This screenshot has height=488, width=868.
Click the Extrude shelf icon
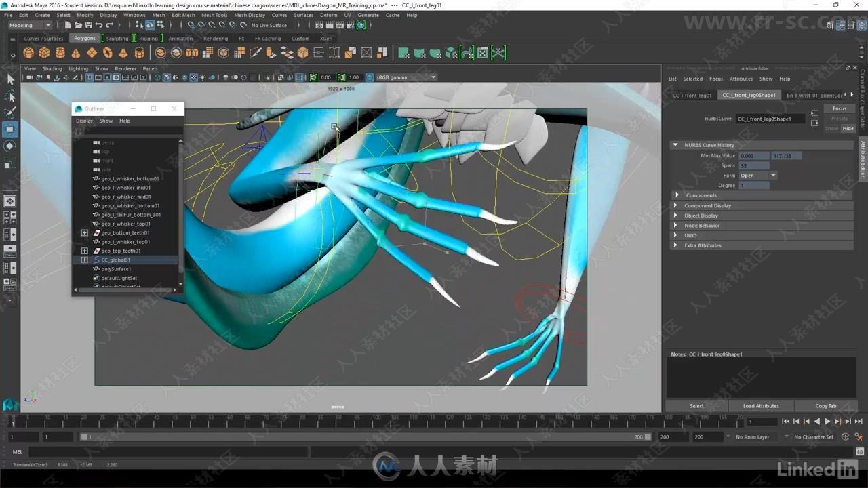point(271,53)
